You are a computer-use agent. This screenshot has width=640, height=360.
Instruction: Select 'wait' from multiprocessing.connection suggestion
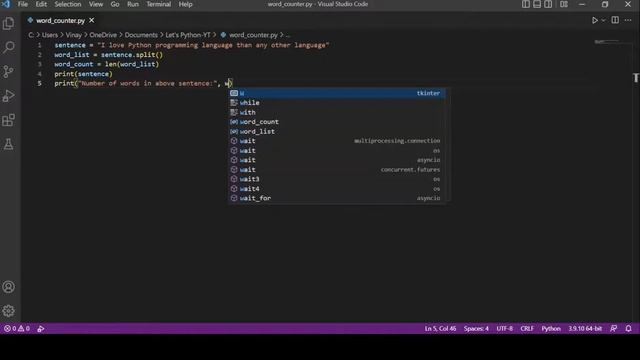point(337,141)
